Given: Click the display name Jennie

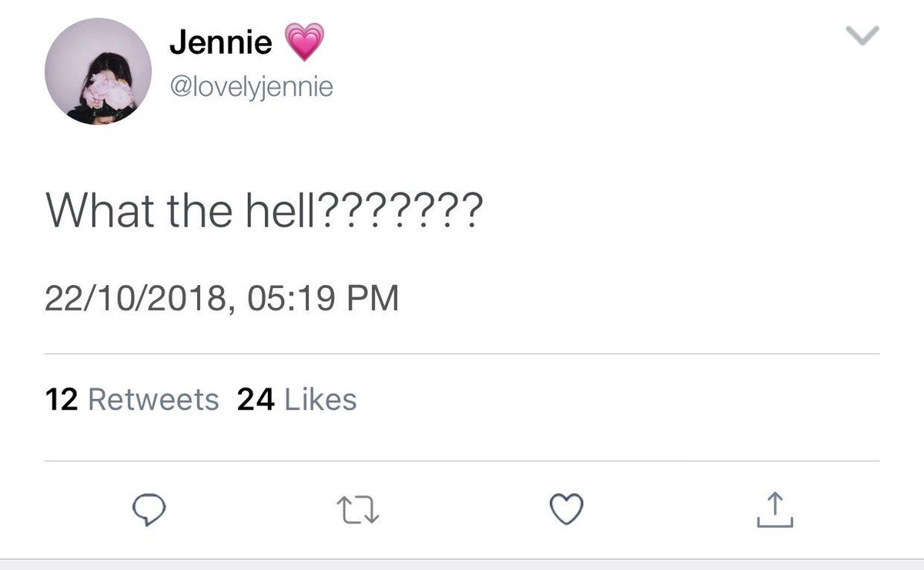Looking at the screenshot, I should [x=220, y=43].
